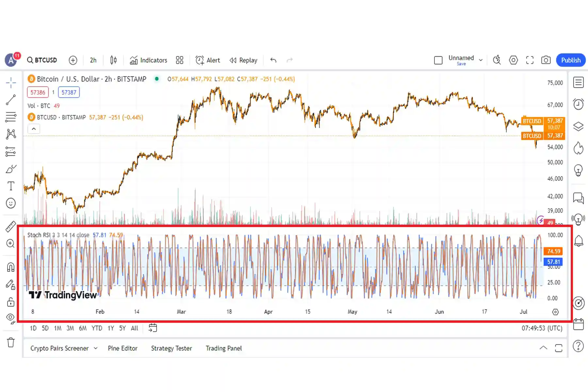
Task: Open the target-shaped icon in the right toolbar
Action: click(x=579, y=303)
